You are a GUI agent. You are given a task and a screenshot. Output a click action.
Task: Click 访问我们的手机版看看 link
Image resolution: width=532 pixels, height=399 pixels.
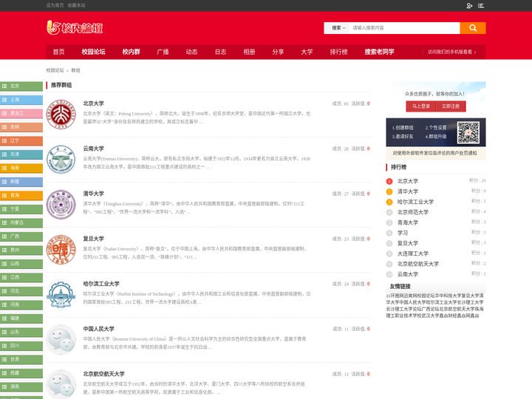click(451, 52)
